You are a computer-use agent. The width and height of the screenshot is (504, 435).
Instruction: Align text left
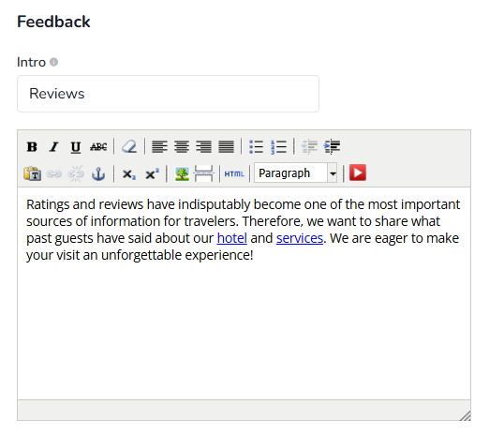(x=160, y=146)
